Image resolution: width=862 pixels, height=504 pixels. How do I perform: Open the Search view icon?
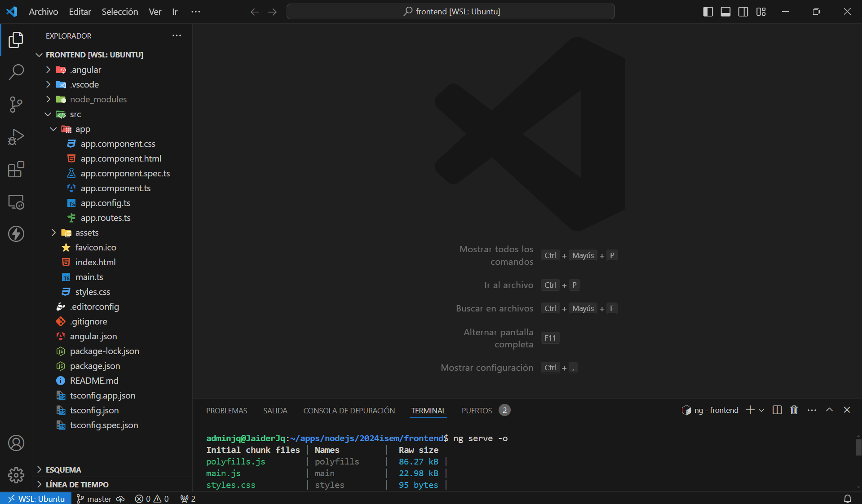[x=16, y=72]
